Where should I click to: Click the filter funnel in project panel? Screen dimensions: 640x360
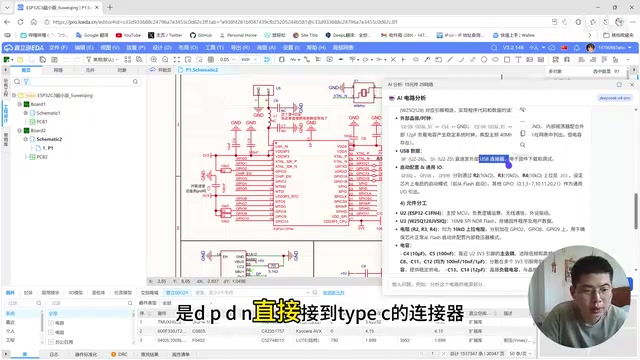26,82
